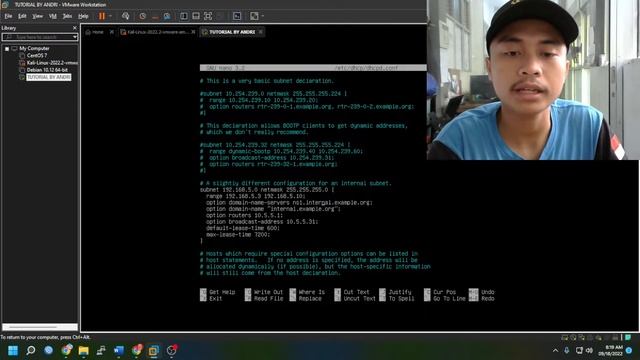Viewport: 640px width, 360px height.
Task: Open the power options dropdown next to pause
Action: (110, 16)
